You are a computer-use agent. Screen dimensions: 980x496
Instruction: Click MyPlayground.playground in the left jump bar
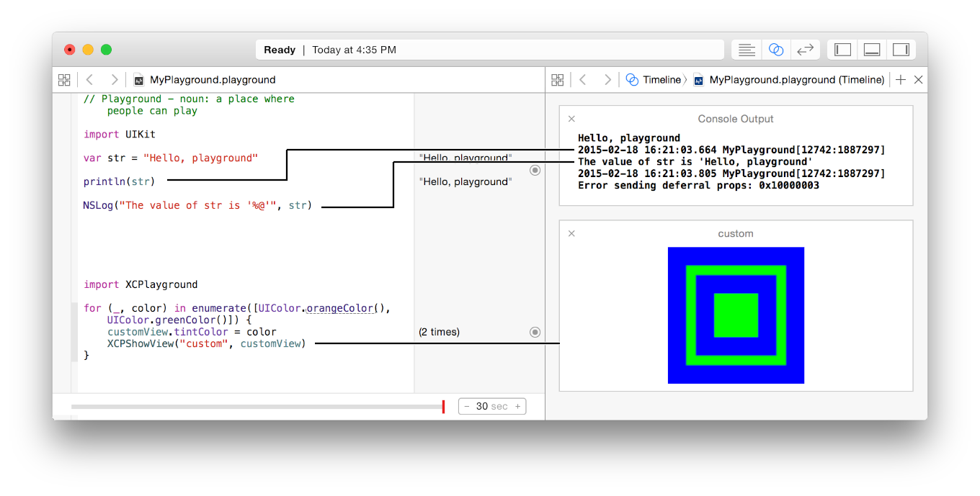click(212, 80)
